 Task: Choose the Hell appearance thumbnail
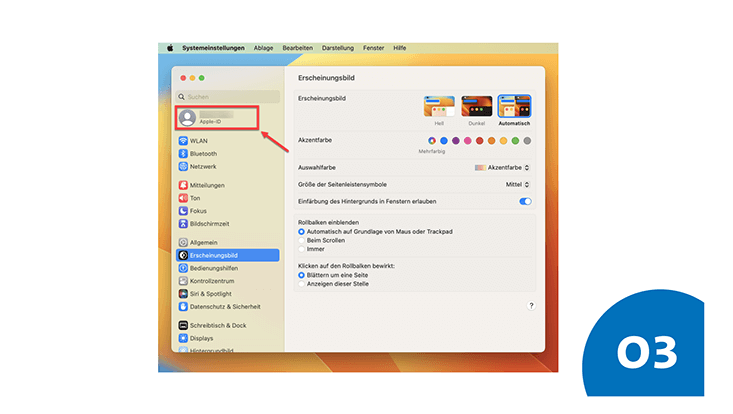439,106
